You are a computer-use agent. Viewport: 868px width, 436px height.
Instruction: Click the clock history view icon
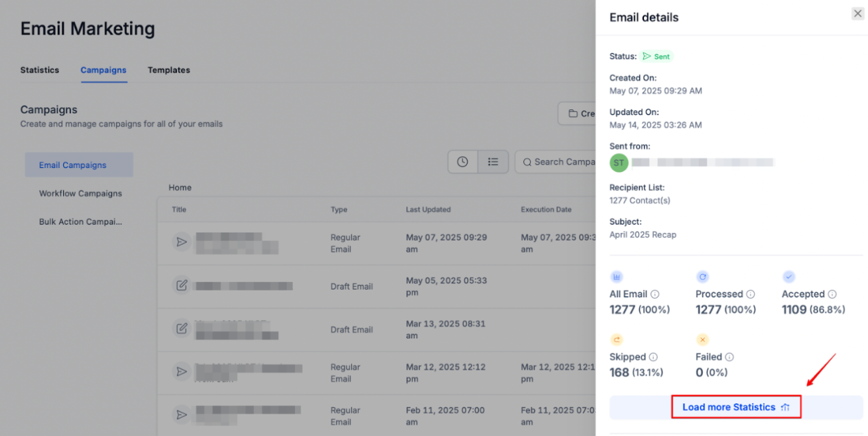[x=462, y=162]
